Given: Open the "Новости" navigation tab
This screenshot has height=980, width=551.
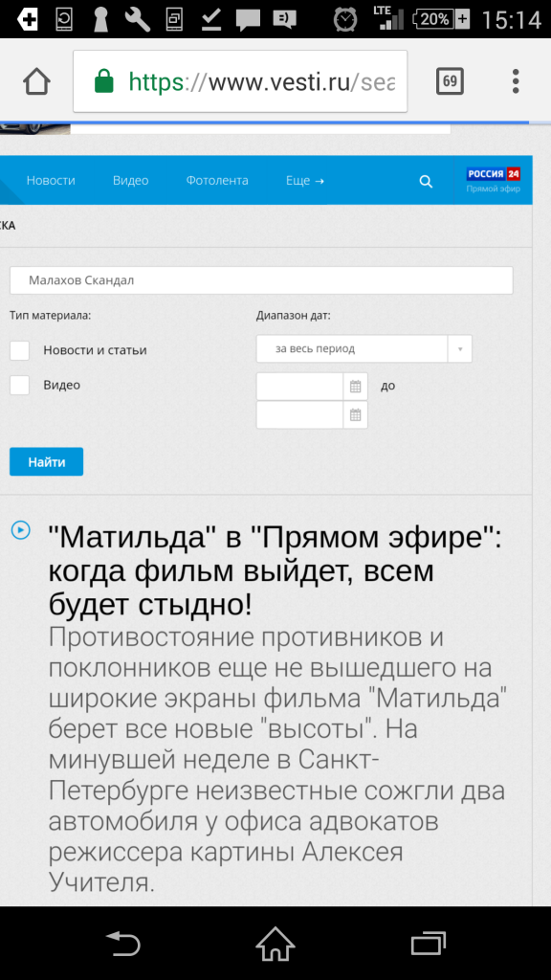Looking at the screenshot, I should [x=51, y=181].
